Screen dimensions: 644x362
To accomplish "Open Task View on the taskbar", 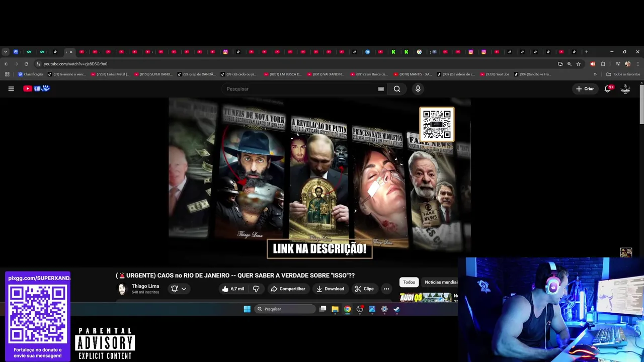I will [323, 309].
